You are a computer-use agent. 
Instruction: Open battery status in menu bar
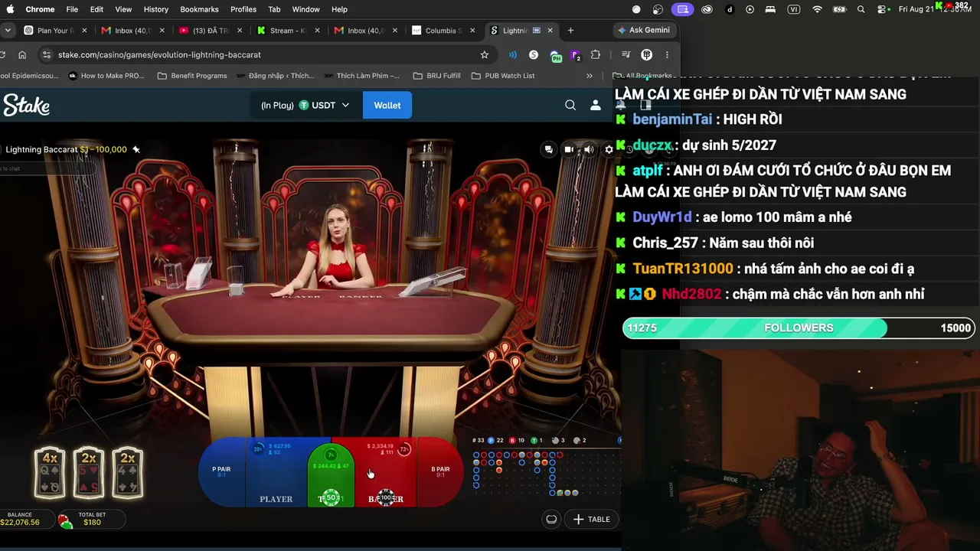point(839,9)
